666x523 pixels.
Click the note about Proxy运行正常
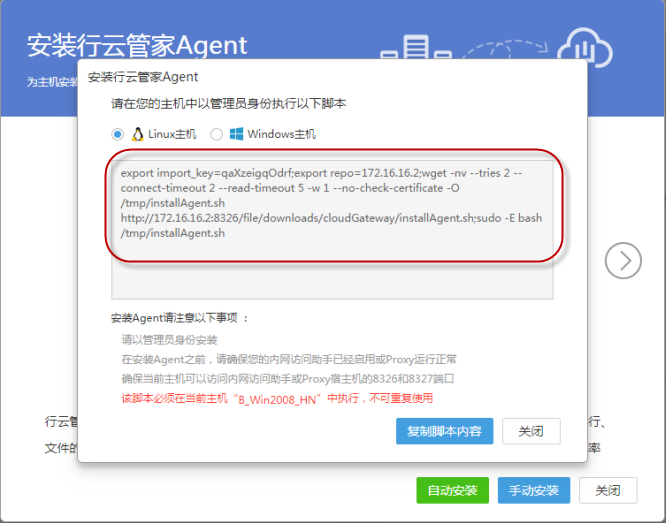(x=289, y=359)
